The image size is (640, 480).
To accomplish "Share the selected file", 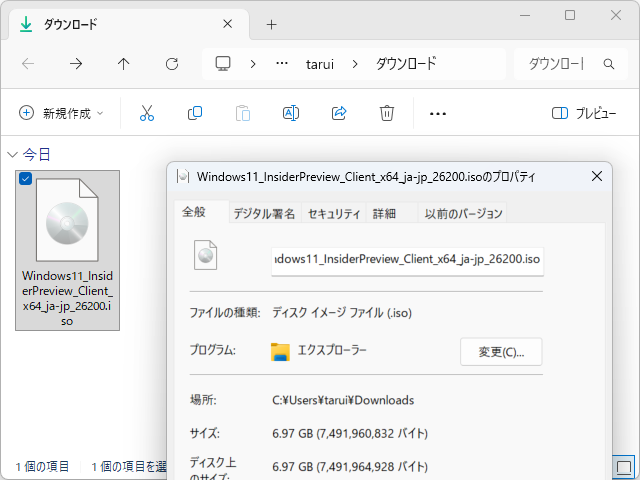I will click(339, 113).
